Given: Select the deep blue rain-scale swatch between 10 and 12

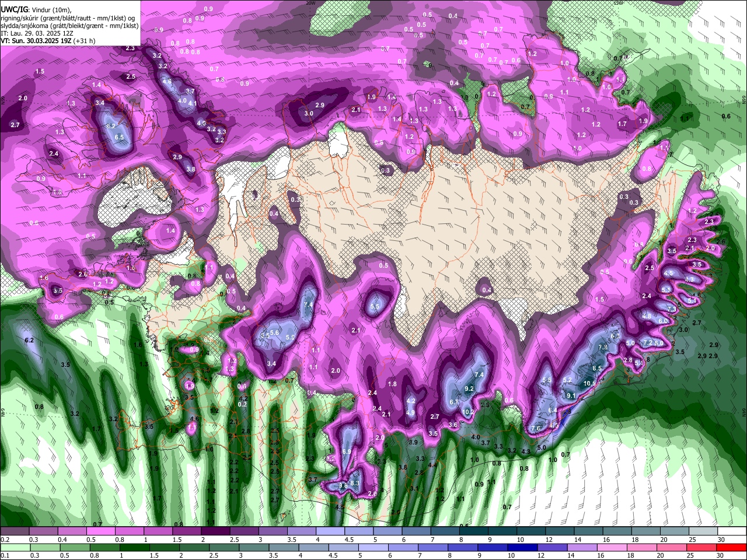Looking at the screenshot, I should (x=522, y=547).
